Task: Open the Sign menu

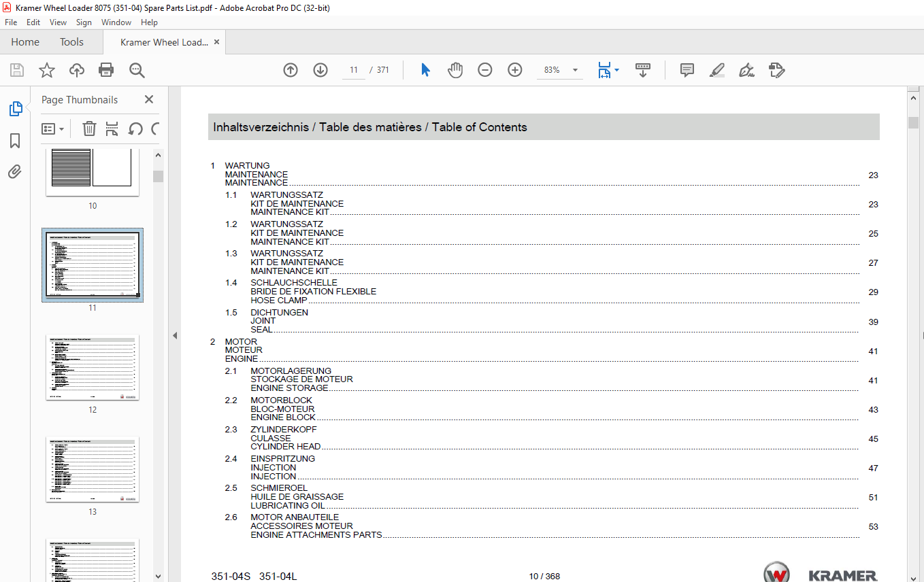Action: pos(84,22)
